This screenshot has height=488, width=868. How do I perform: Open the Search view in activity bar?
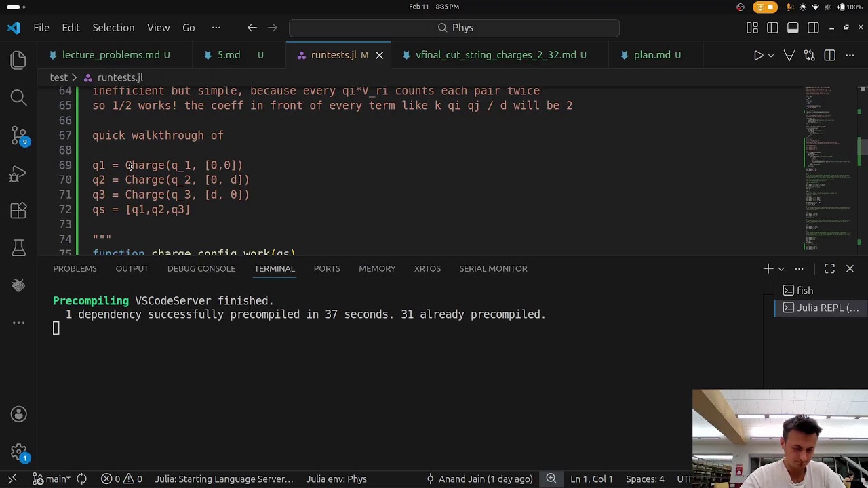pos(18,98)
